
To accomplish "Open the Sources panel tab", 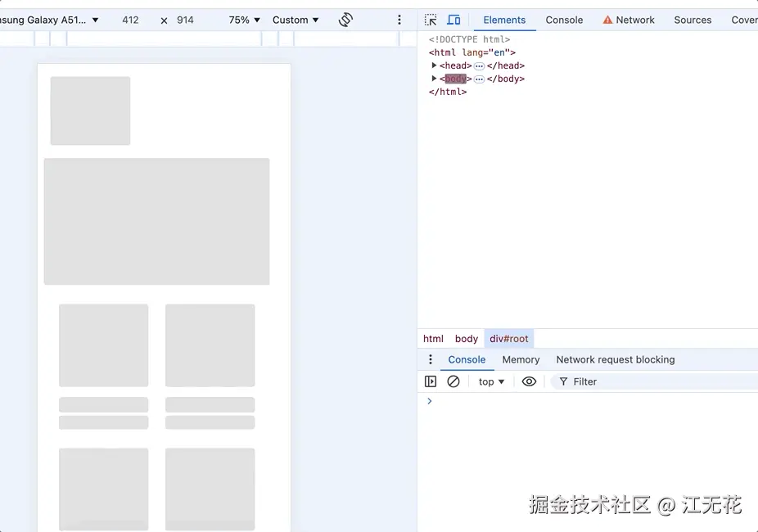I will tap(693, 20).
